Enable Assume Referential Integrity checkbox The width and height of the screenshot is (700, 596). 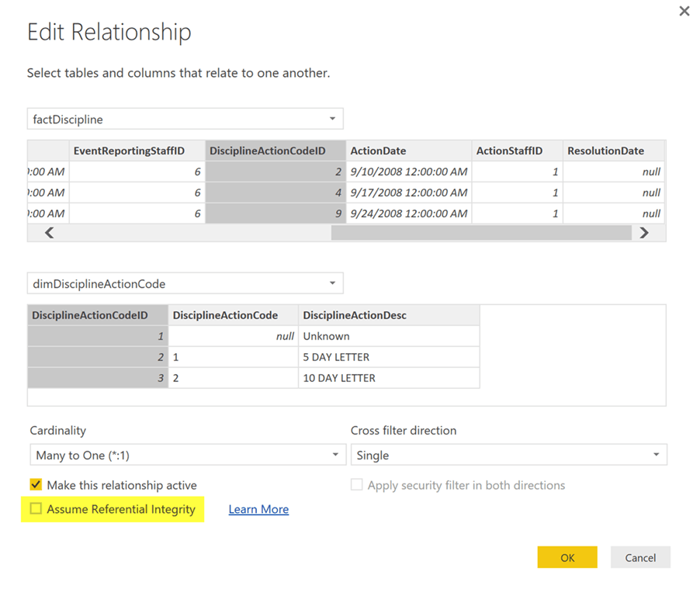click(36, 509)
